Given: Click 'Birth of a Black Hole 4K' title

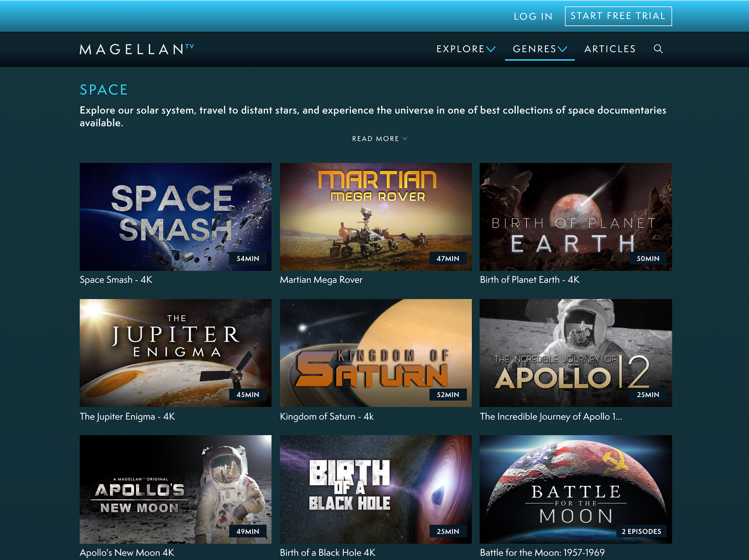Looking at the screenshot, I should click(x=327, y=553).
